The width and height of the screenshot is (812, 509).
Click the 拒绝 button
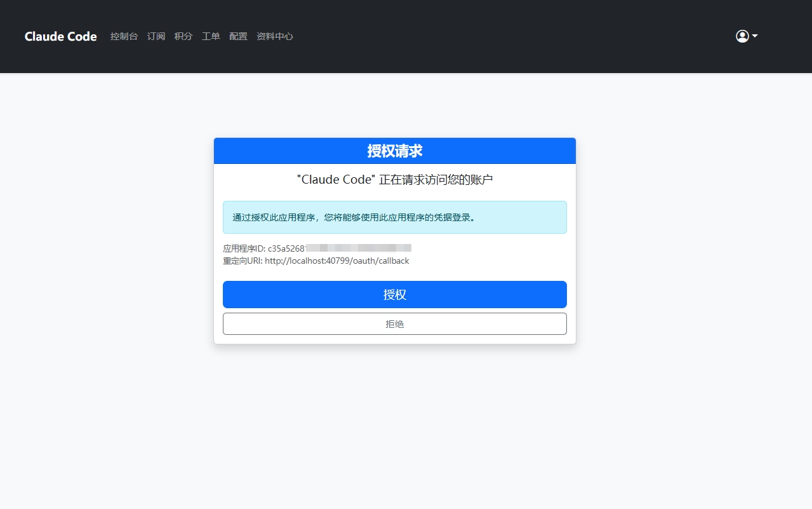tap(395, 323)
